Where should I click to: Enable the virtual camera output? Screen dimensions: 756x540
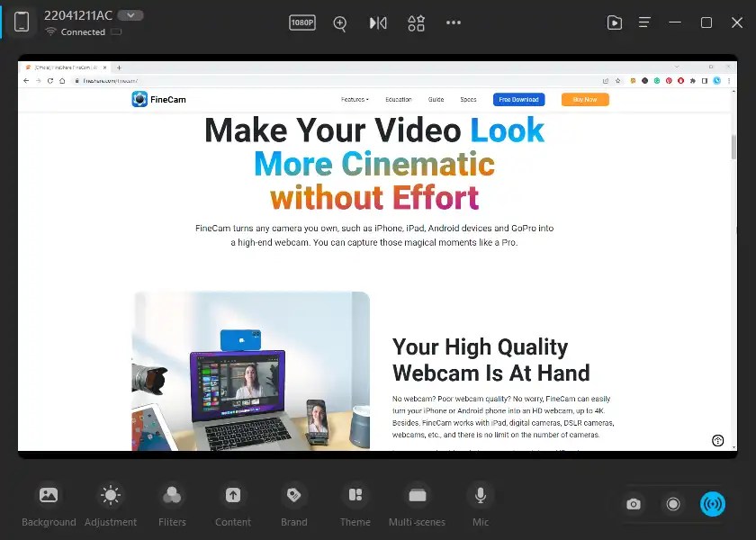(x=713, y=504)
